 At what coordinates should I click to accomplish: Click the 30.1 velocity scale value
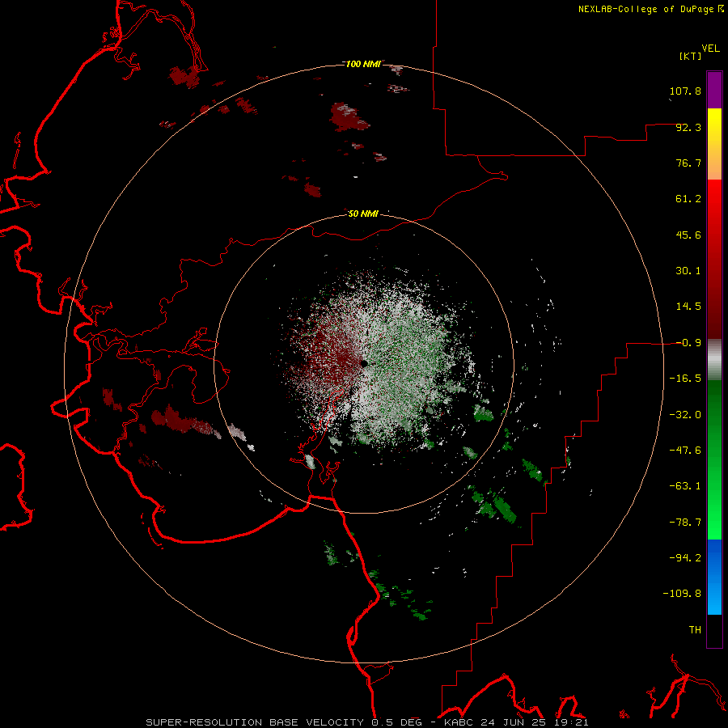click(x=688, y=271)
